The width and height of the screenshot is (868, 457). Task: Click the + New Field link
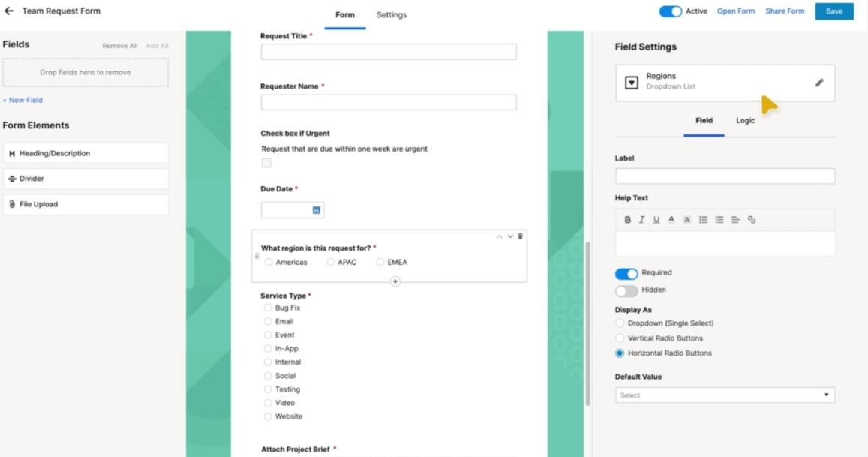[x=23, y=101]
